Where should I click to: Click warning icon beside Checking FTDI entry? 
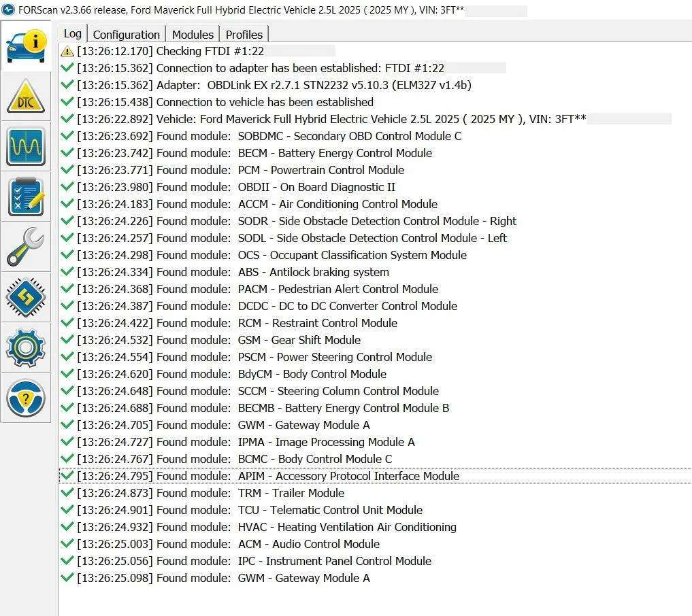67,51
